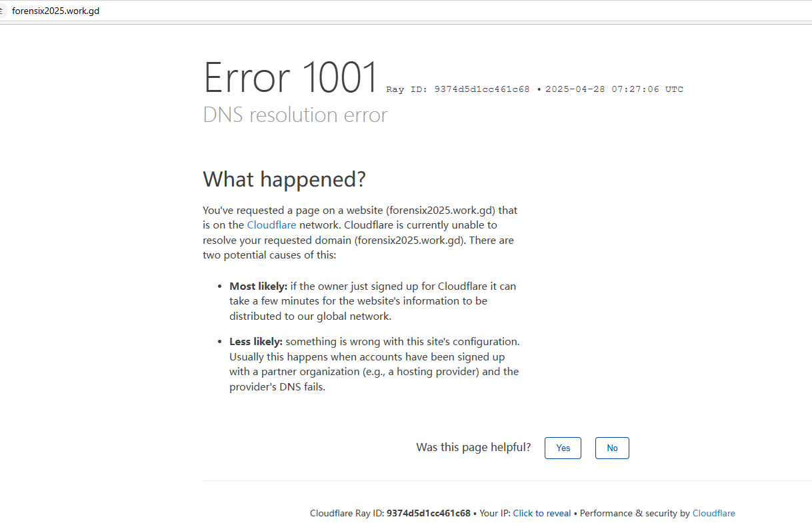This screenshot has height=531, width=812.
Task: Click the timestamp 2025-04-28 07:27:06 UTC
Action: click(x=614, y=89)
